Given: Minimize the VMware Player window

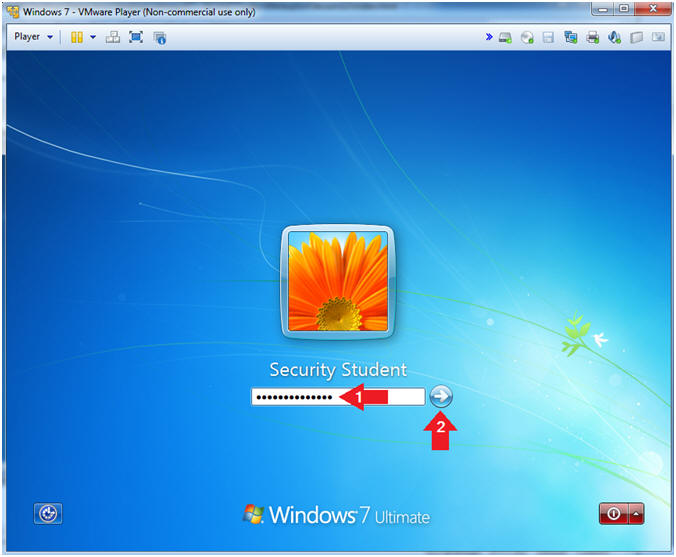Looking at the screenshot, I should coord(603,9).
